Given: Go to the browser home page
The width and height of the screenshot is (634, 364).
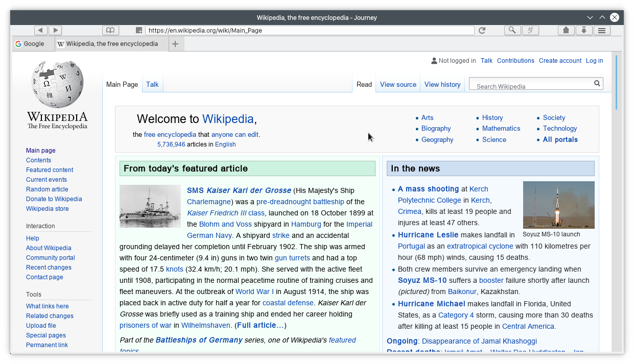Looking at the screenshot, I should (566, 30).
